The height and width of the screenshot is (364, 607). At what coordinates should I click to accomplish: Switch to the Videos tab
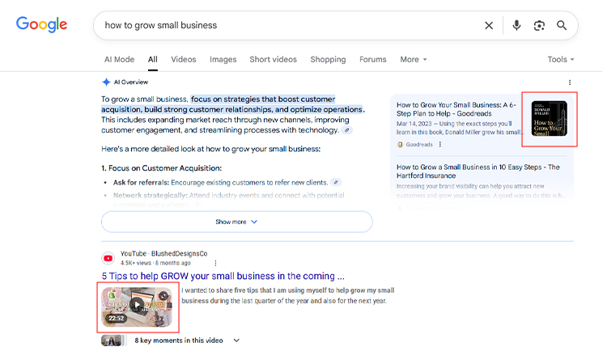[184, 60]
